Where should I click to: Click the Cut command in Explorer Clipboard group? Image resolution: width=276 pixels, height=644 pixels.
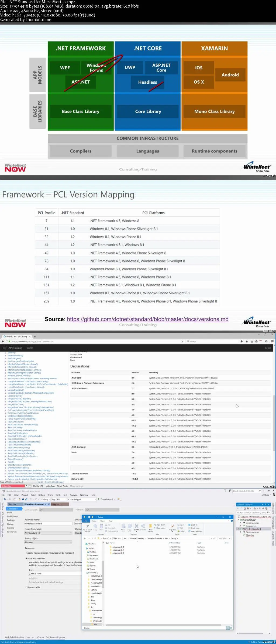pos(108,525)
